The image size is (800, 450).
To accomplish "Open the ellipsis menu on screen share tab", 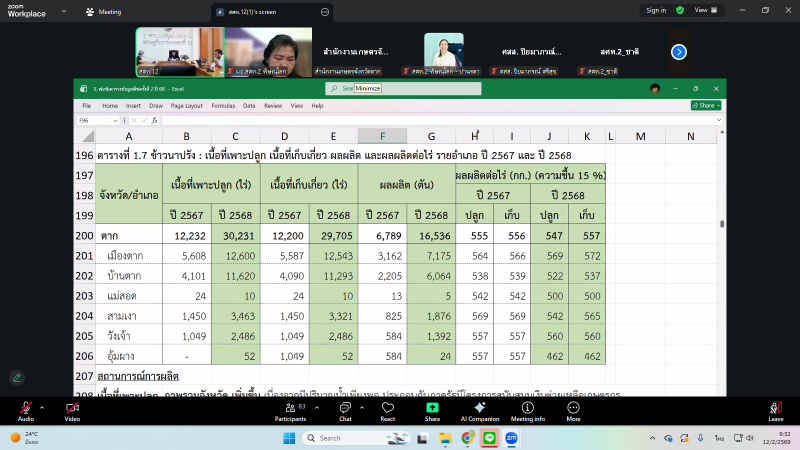I will pos(326,11).
